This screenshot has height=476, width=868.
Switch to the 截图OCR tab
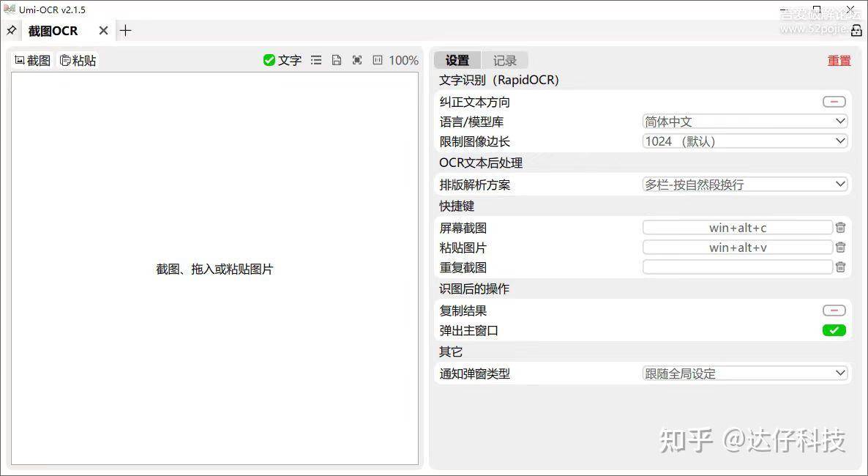pyautogui.click(x=53, y=31)
